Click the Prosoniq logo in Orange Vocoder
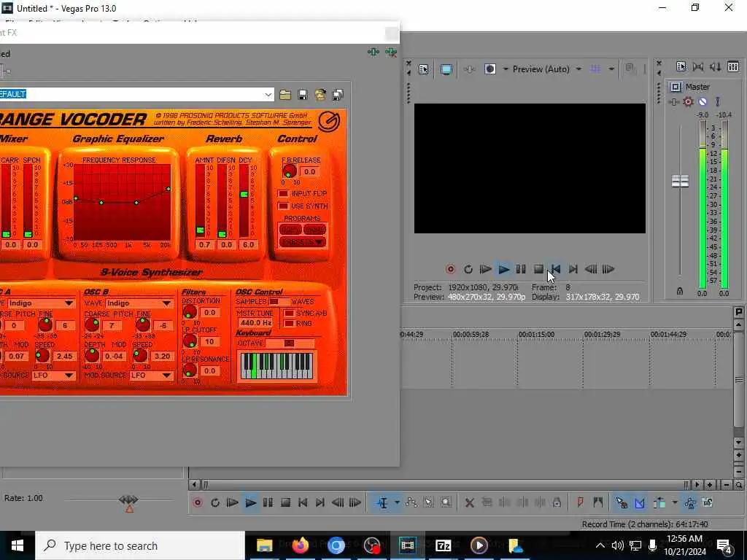This screenshot has width=747, height=560. click(x=329, y=122)
